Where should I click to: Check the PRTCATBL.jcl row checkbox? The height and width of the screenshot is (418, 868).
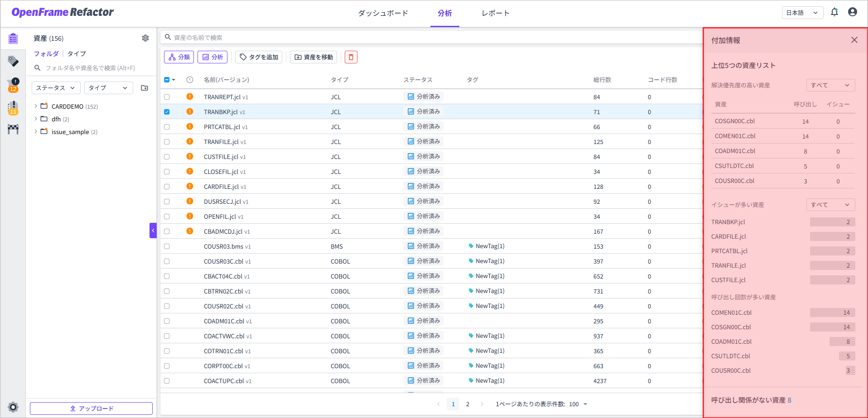tap(167, 127)
